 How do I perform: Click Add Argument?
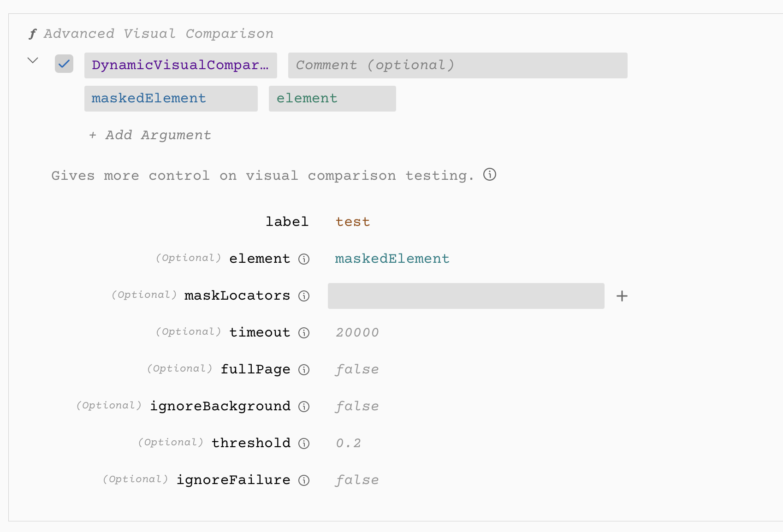click(x=149, y=135)
